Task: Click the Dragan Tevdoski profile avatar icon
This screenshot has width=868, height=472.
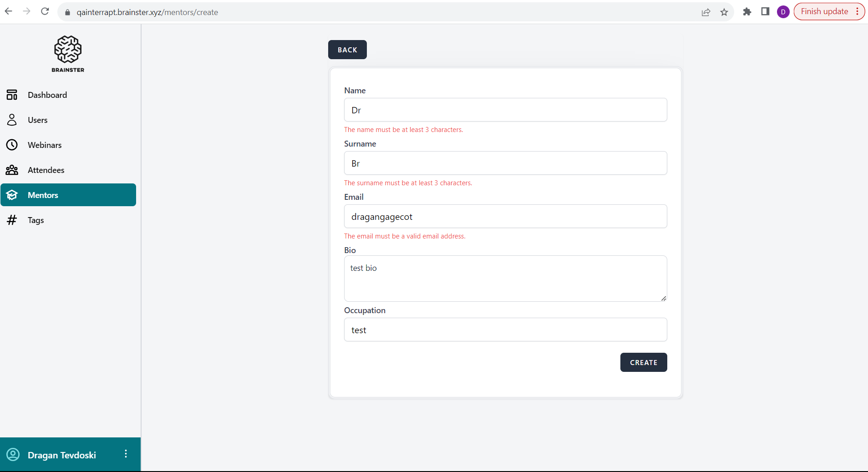Action: [x=13, y=454]
